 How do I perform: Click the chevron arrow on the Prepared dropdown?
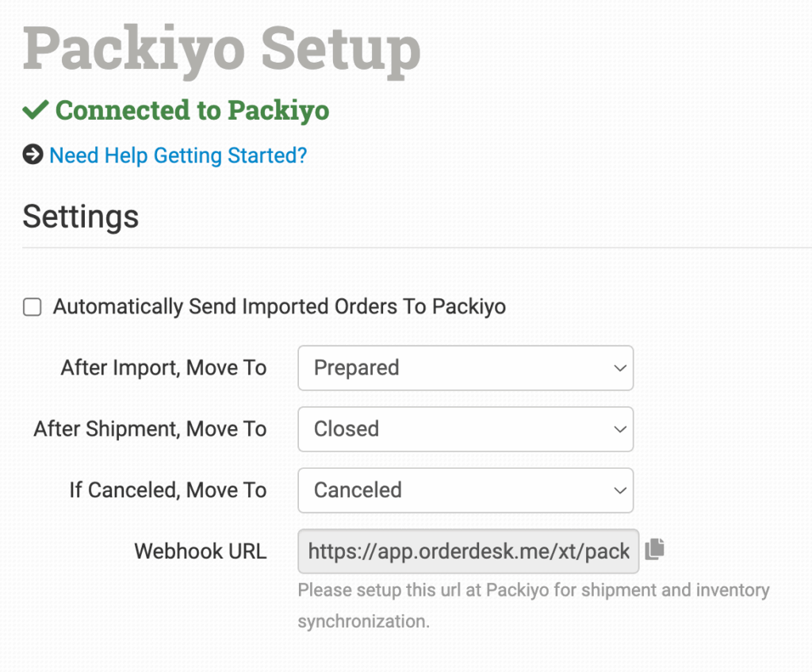click(x=619, y=368)
